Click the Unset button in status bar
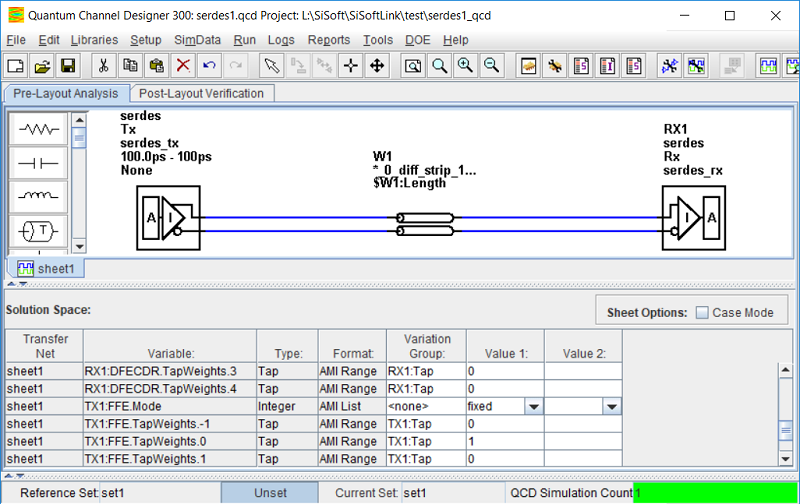Viewport: 800px width, 504px height. [270, 493]
